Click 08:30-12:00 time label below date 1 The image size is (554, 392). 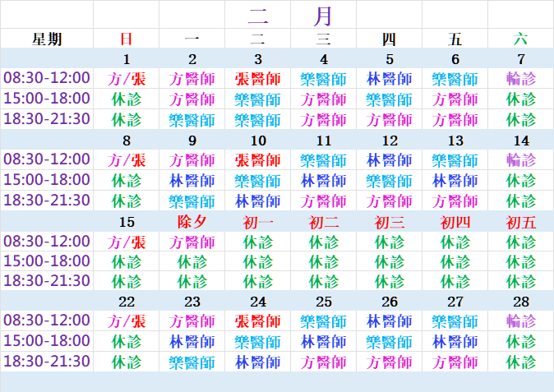47,78
